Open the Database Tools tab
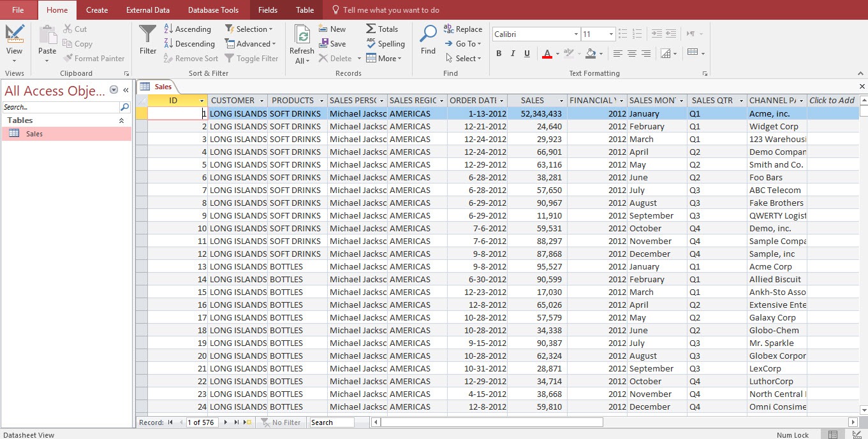This screenshot has height=439, width=868. click(213, 10)
